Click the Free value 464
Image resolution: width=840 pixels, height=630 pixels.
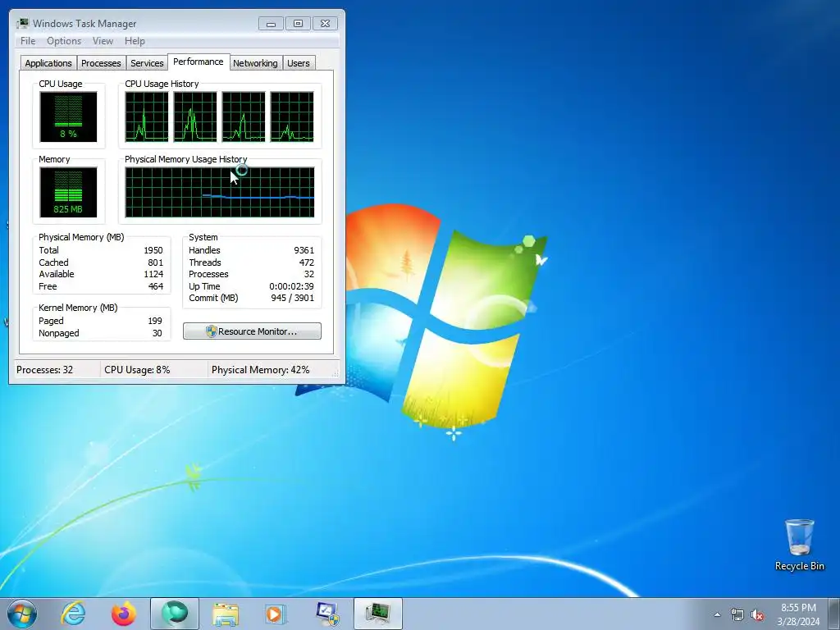point(155,286)
